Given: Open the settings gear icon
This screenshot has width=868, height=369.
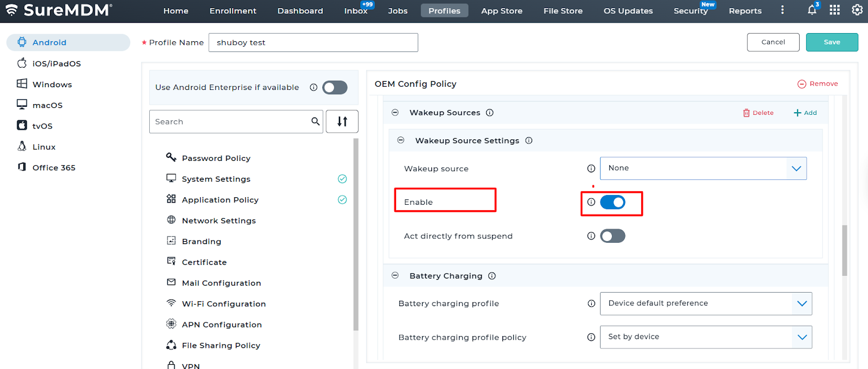Looking at the screenshot, I should 857,10.
